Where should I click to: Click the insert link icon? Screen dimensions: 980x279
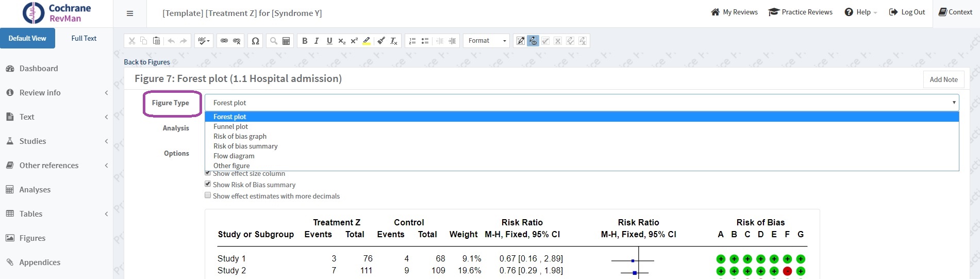(224, 41)
